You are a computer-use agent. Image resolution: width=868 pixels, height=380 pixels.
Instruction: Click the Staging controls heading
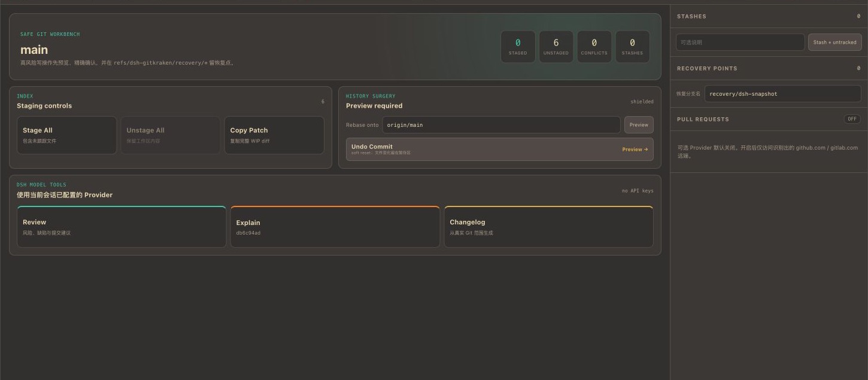coord(44,106)
